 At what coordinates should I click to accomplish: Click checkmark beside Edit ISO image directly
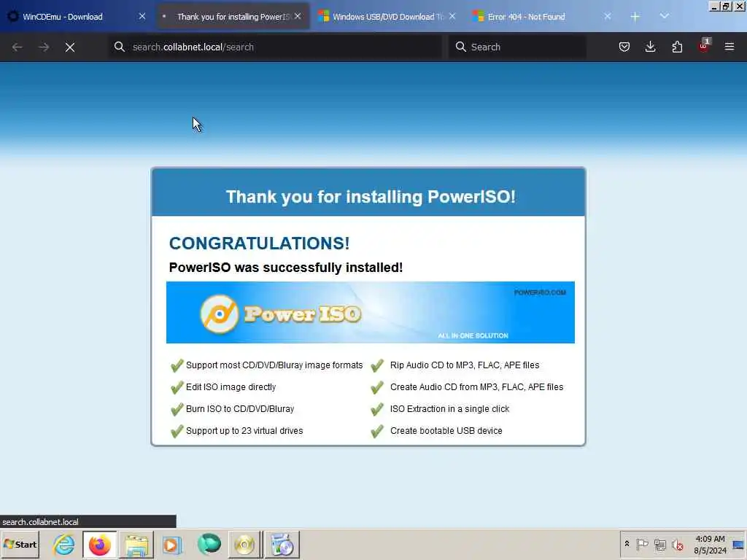point(177,387)
